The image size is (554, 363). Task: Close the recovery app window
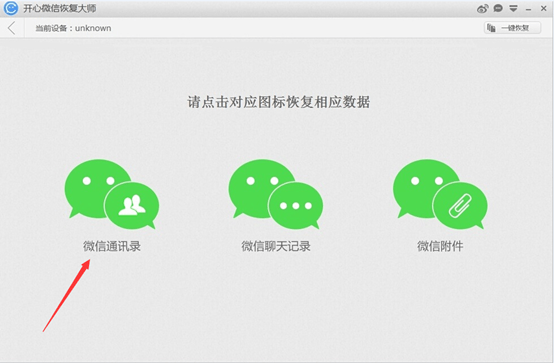pos(544,8)
